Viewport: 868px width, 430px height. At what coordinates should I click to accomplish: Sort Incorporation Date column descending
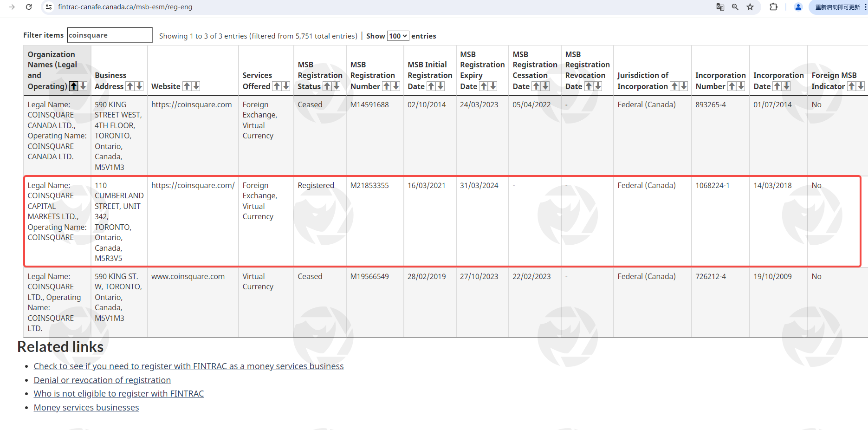[x=786, y=86]
